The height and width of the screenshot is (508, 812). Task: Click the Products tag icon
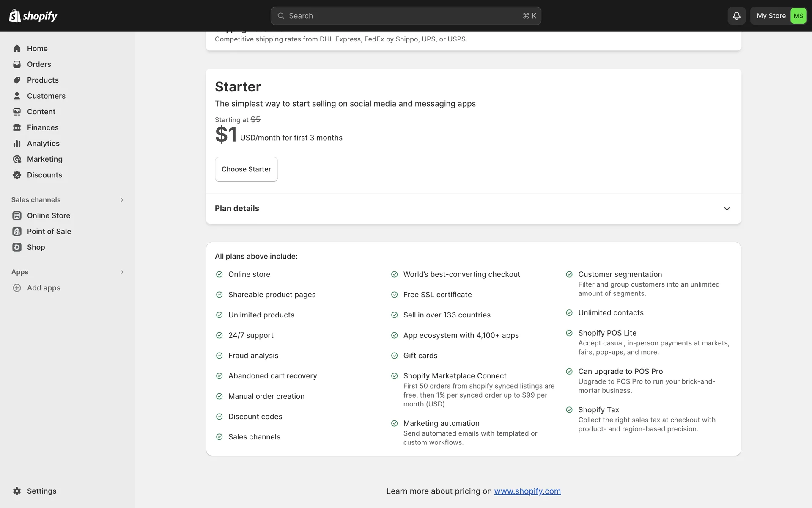[x=17, y=80]
